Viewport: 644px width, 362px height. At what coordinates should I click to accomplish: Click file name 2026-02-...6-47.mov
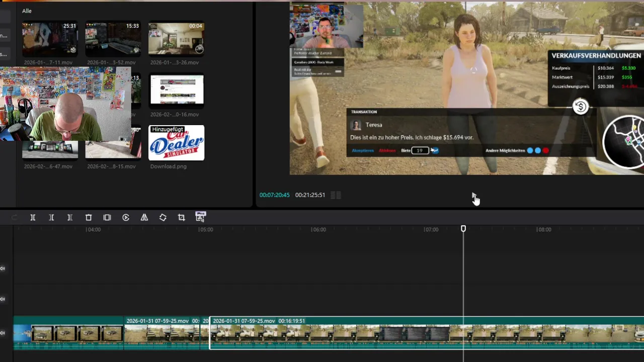[48, 166]
